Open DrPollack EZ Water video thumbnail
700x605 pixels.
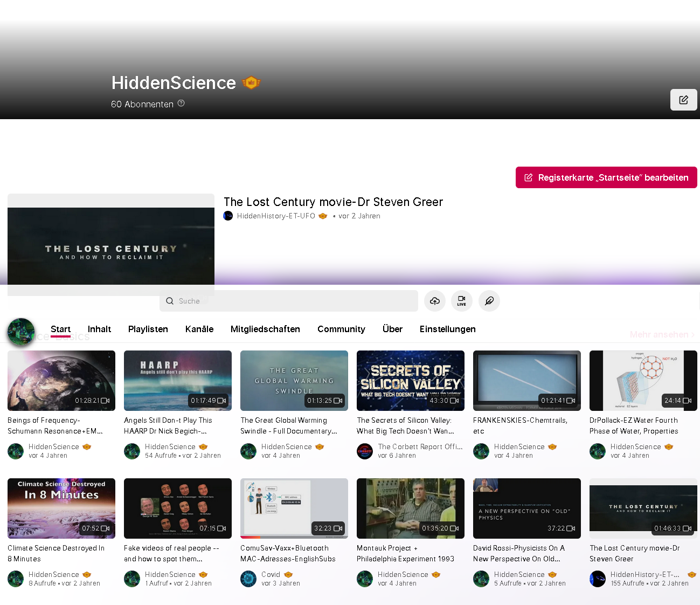pos(643,381)
